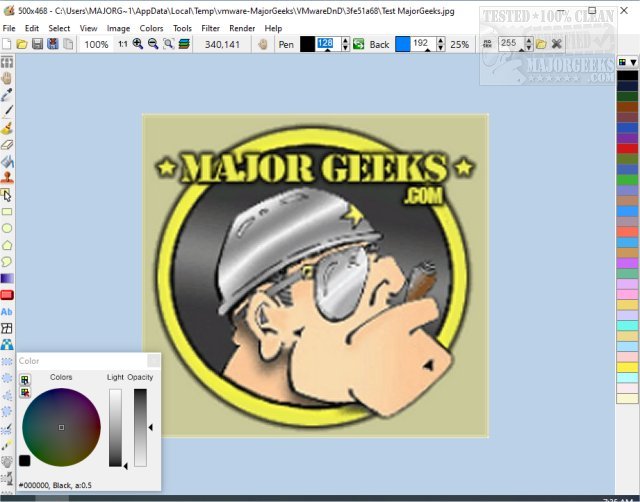
Task: Save the image with the gray floppy icon
Action: click(37, 44)
